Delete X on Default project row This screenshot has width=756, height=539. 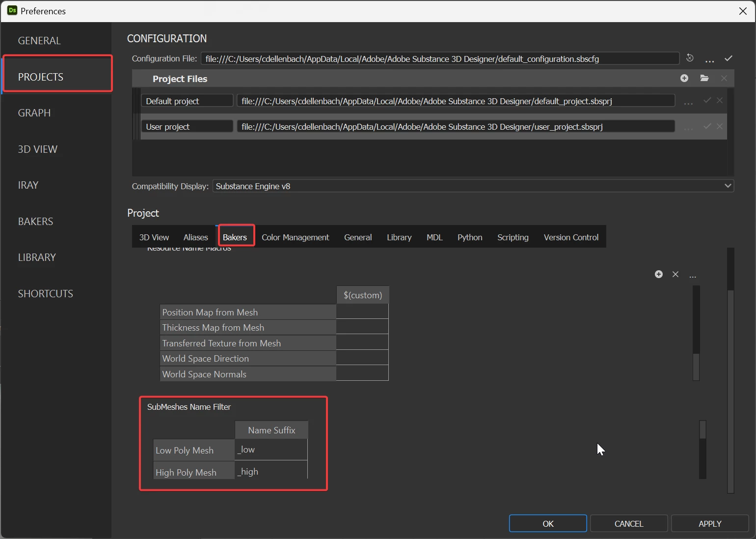click(x=720, y=100)
